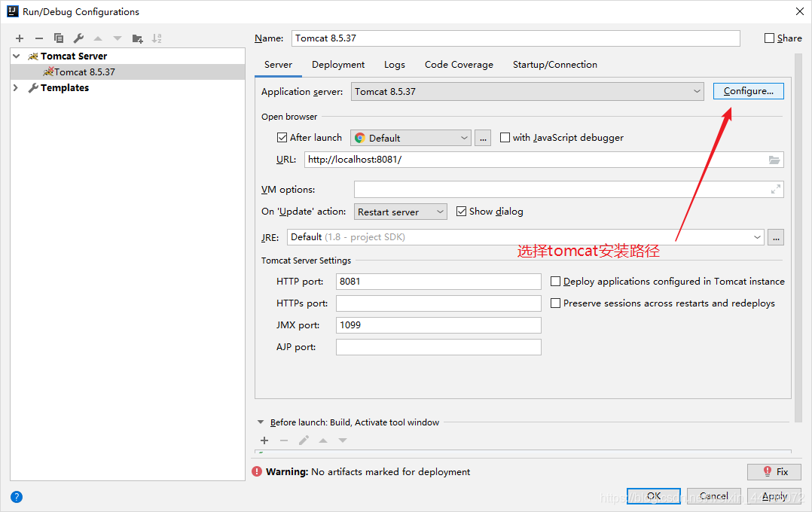812x512 pixels.
Task: Copy the selected configuration
Action: 59,38
